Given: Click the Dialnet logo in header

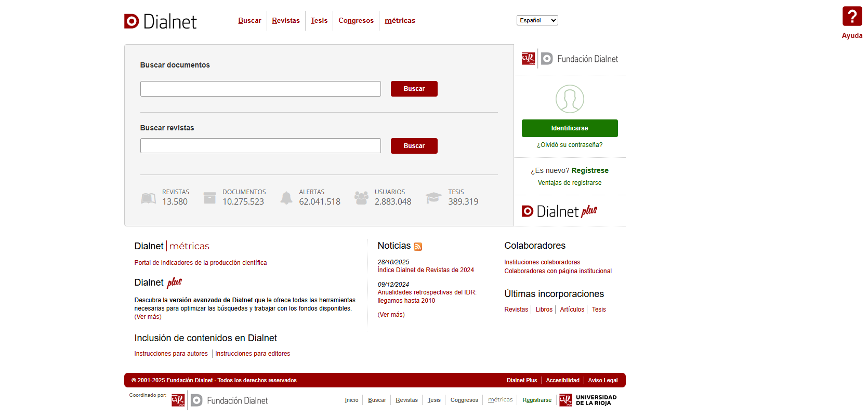Looking at the screenshot, I should pos(161,21).
